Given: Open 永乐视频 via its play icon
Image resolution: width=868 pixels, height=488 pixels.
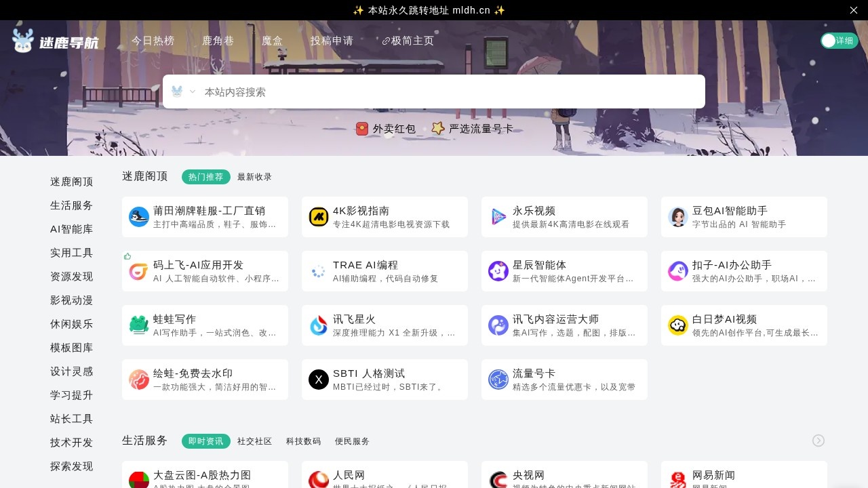Looking at the screenshot, I should tap(498, 217).
